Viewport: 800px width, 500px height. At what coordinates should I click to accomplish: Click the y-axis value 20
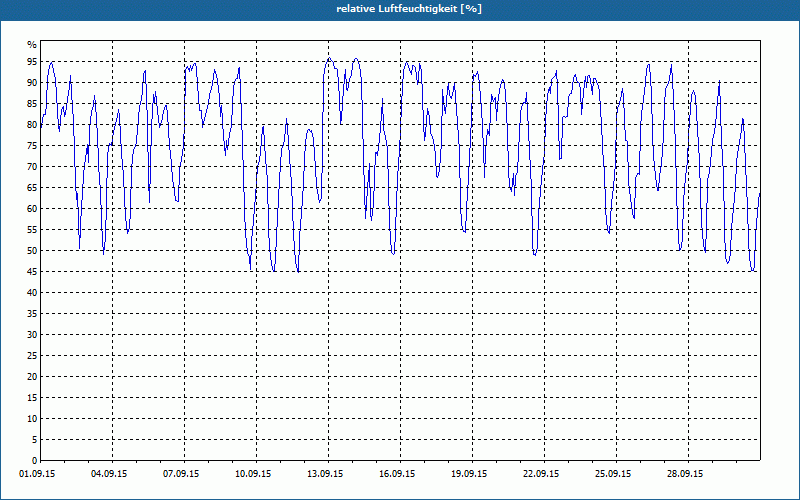click(x=32, y=377)
